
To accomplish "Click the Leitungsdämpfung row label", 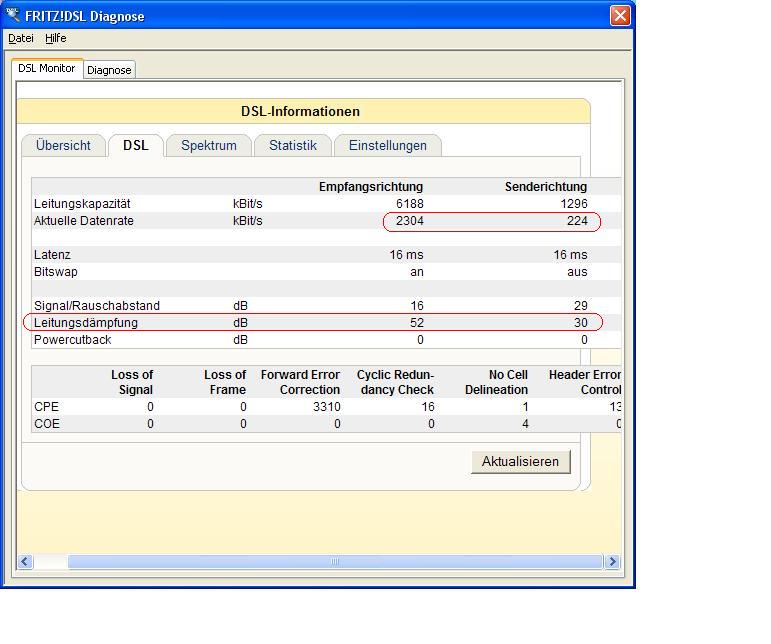I will [86, 322].
